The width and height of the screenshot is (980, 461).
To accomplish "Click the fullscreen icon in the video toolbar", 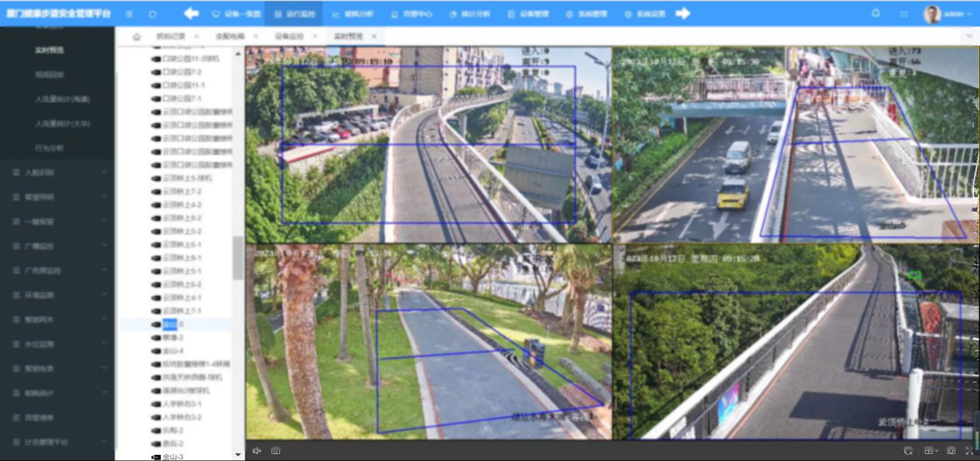I will pos(969,451).
